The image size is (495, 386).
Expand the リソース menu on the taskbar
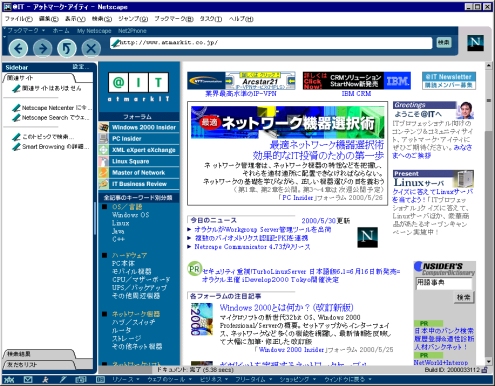pos(125,379)
